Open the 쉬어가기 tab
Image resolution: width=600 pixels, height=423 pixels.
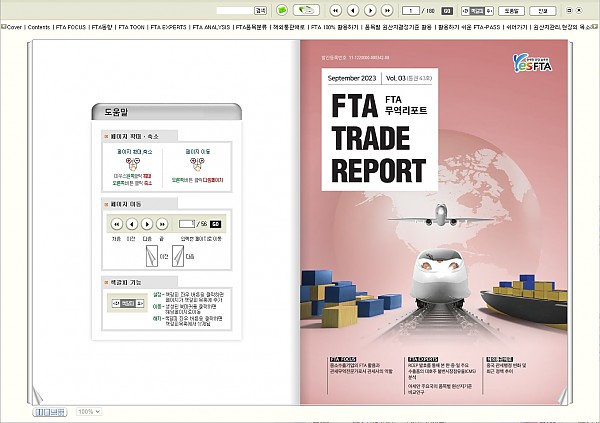click(517, 27)
